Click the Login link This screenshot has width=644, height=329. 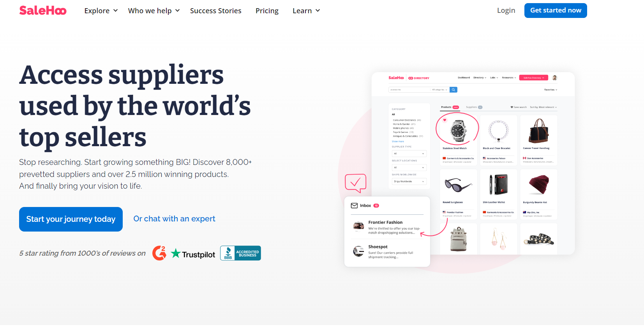click(506, 11)
